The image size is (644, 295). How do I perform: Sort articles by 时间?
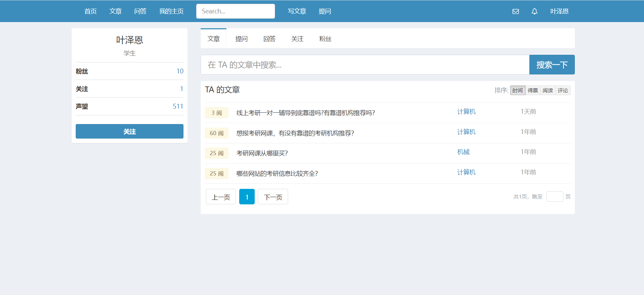[518, 90]
